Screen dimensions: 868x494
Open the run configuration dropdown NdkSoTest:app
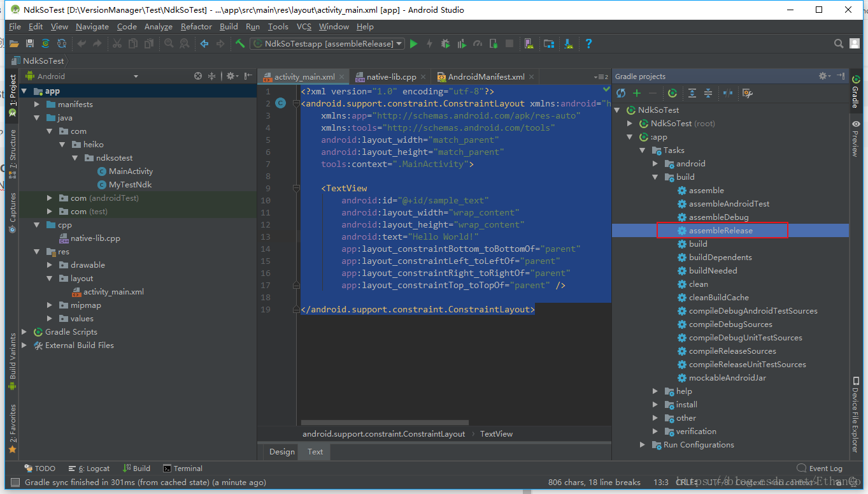(328, 43)
